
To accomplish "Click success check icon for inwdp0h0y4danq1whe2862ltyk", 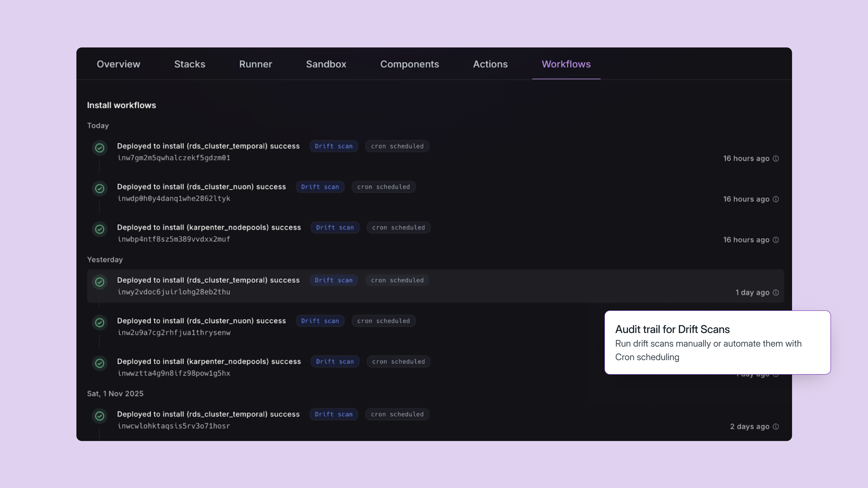I will pos(99,189).
